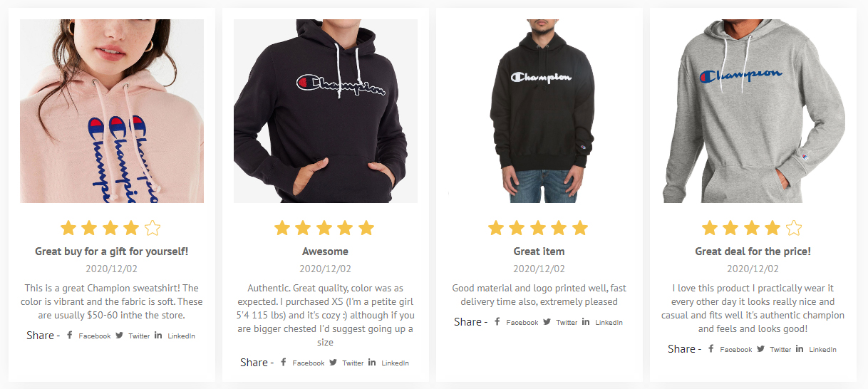Click LinkedIn icon under 'Great item' review

click(586, 321)
